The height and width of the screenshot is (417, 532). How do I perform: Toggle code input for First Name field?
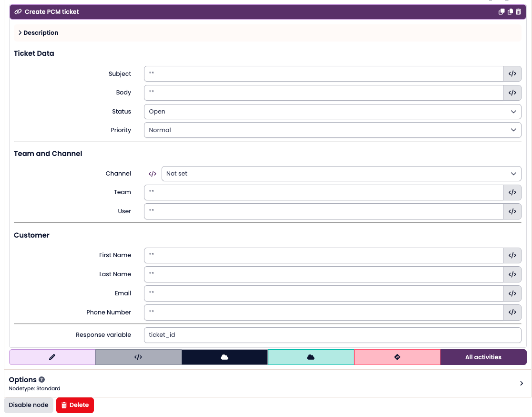512,255
